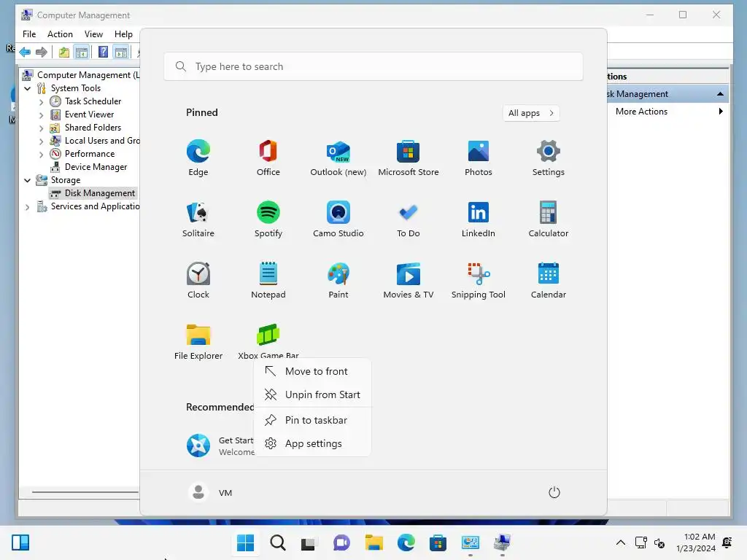Click the Windows Start button on taskbar
This screenshot has width=747, height=560.
(245, 542)
